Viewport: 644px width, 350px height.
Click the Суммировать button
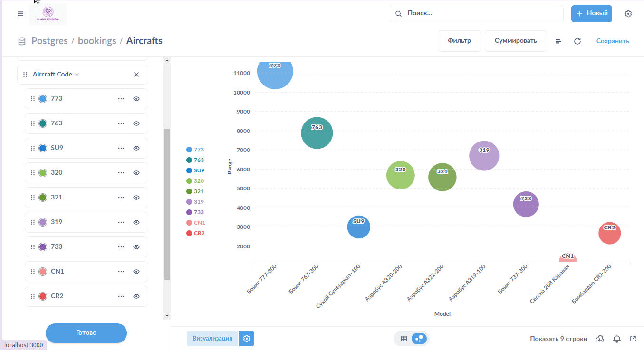516,41
